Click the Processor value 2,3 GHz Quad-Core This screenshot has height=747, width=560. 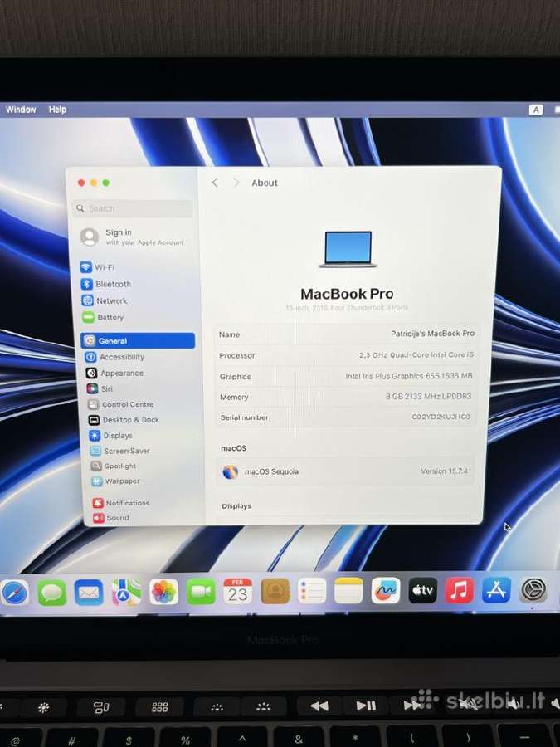pyautogui.click(x=416, y=355)
